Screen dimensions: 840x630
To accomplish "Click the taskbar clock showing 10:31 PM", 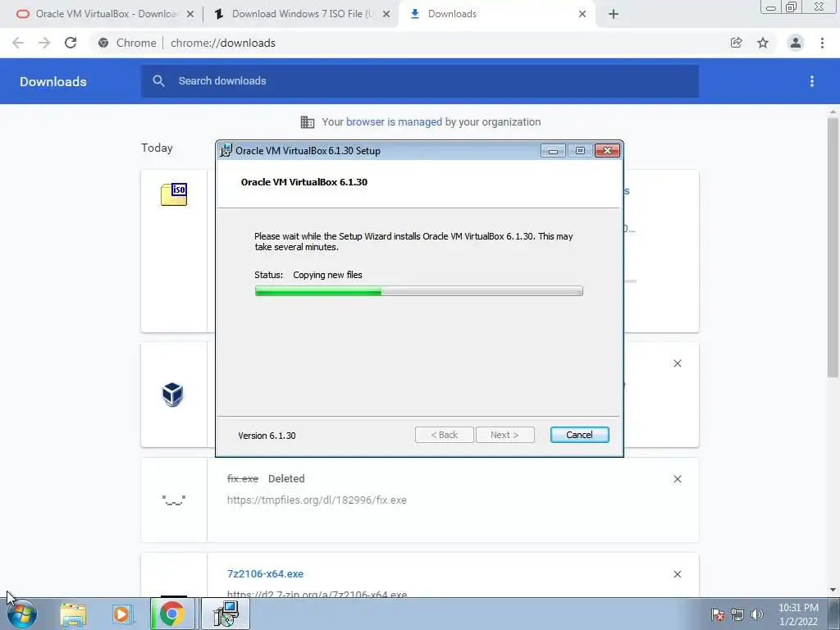I will pyautogui.click(x=798, y=614).
